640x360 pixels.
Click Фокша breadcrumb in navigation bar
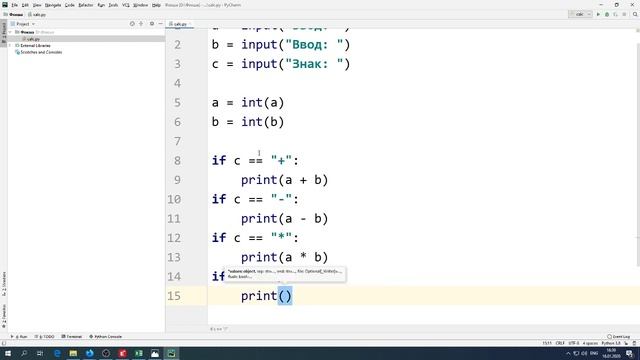tap(13, 14)
